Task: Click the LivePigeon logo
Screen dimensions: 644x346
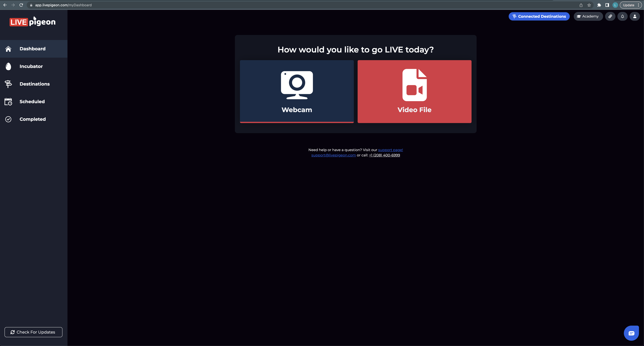Action: coord(32,22)
